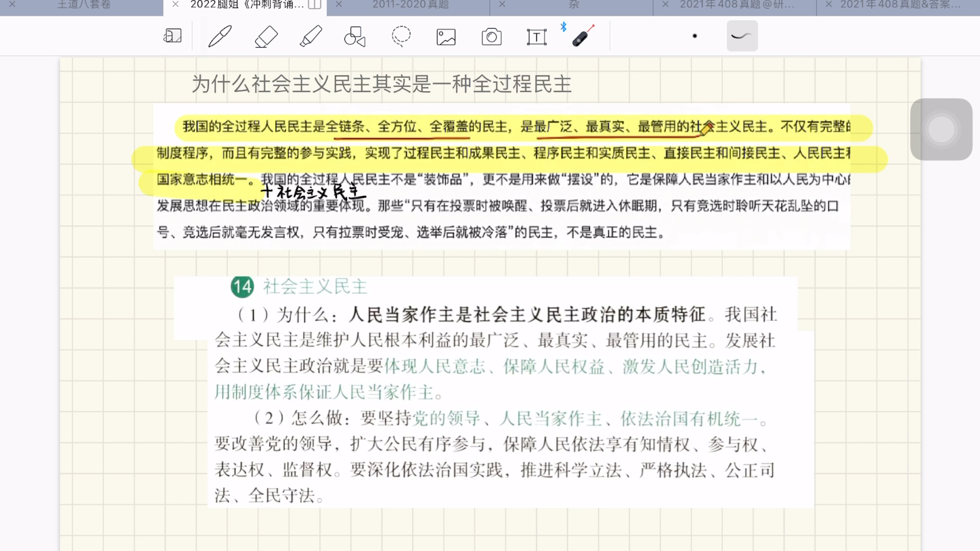The image size is (980, 551).
Task: Switch to the 杂 tab
Action: click(x=574, y=5)
